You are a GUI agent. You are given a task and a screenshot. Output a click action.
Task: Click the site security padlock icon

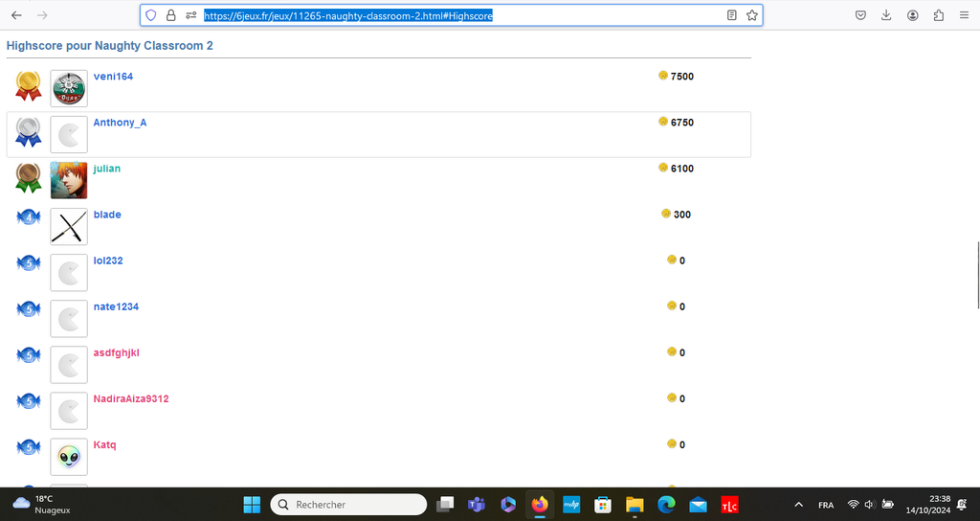pyautogui.click(x=170, y=15)
